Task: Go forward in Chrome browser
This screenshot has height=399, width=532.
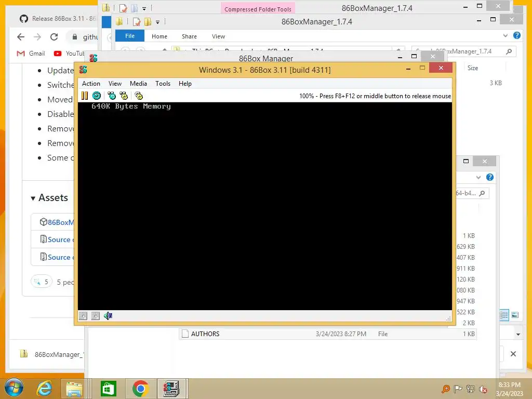Action: click(x=37, y=37)
